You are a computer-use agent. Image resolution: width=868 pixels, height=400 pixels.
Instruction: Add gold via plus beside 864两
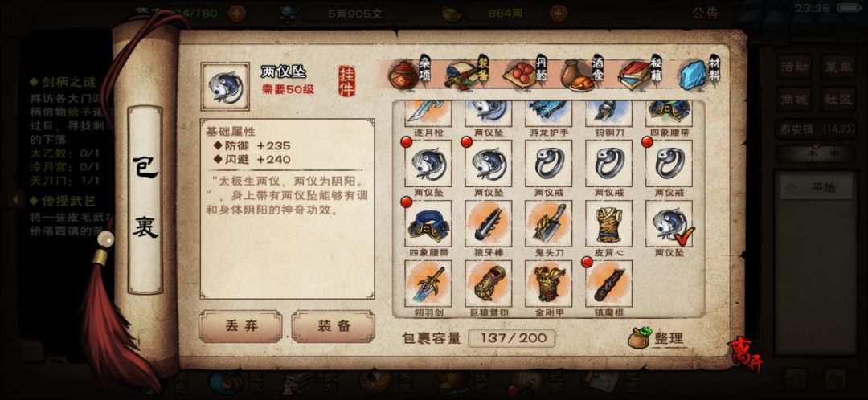(x=559, y=14)
